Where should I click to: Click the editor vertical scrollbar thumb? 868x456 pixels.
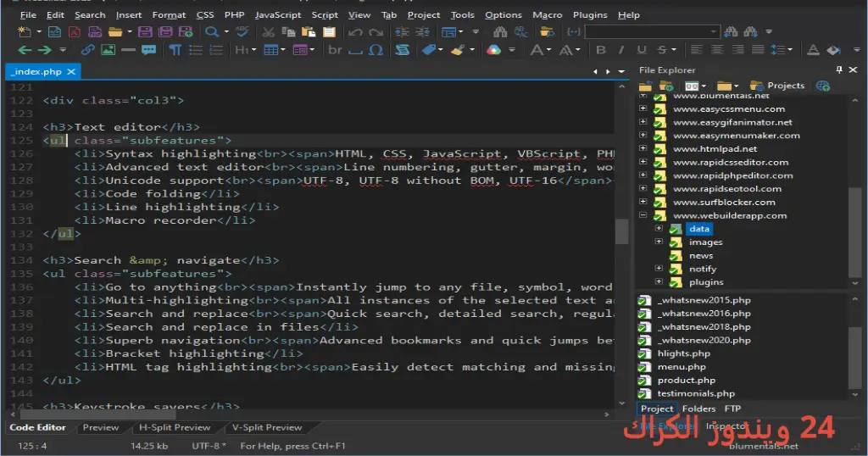tap(621, 231)
